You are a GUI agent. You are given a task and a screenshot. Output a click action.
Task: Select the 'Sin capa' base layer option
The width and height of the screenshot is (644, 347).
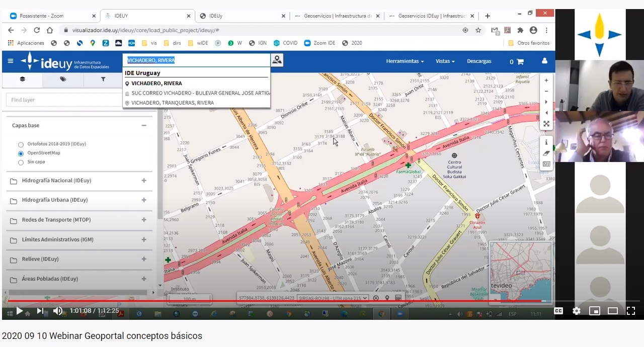pyautogui.click(x=21, y=162)
